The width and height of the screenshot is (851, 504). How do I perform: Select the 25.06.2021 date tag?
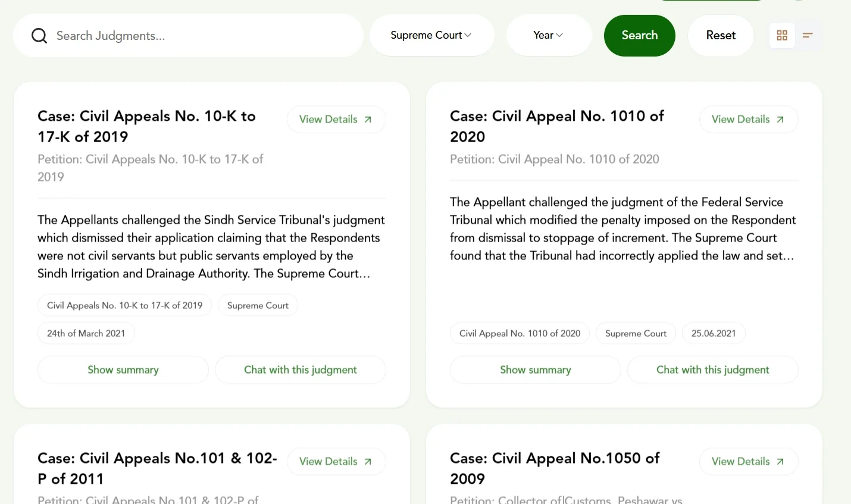click(x=713, y=334)
